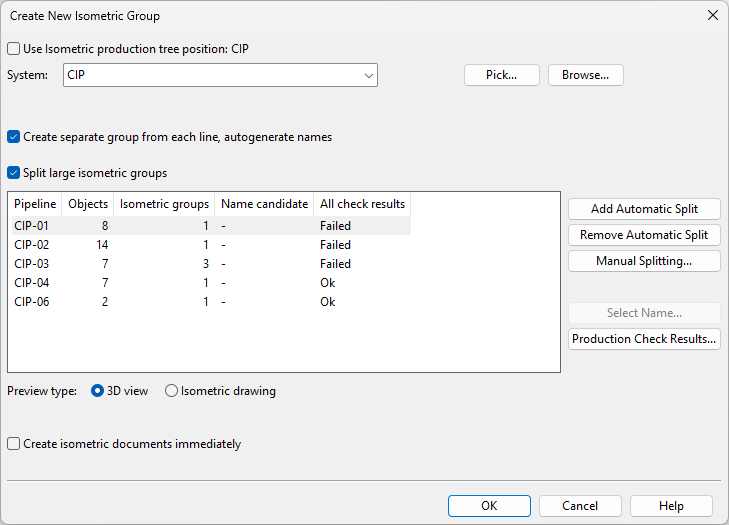Uncheck Create separate group from each line
This screenshot has height=525, width=729.
pyautogui.click(x=14, y=137)
